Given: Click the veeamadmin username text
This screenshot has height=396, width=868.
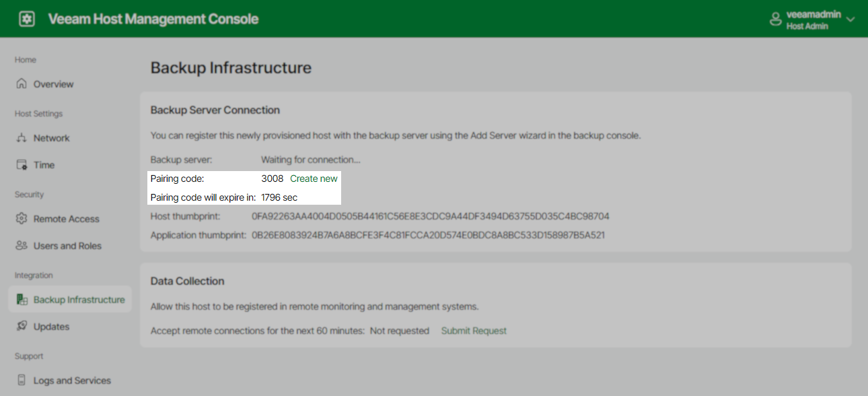Looking at the screenshot, I should tap(814, 13).
